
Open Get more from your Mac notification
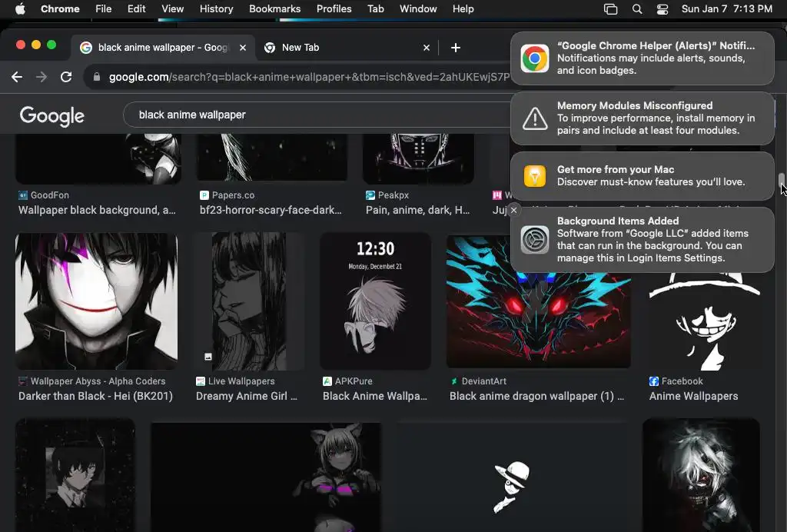point(642,176)
